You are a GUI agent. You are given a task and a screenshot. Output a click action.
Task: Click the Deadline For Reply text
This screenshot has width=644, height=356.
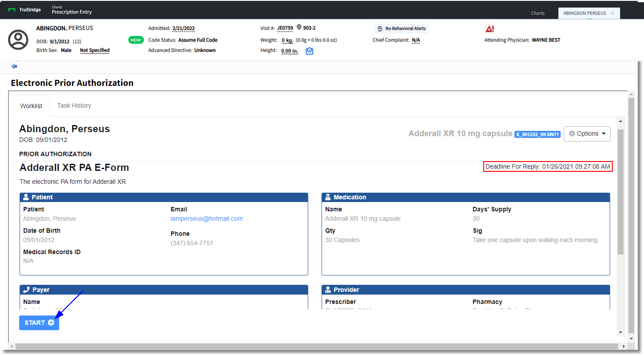[x=548, y=166]
